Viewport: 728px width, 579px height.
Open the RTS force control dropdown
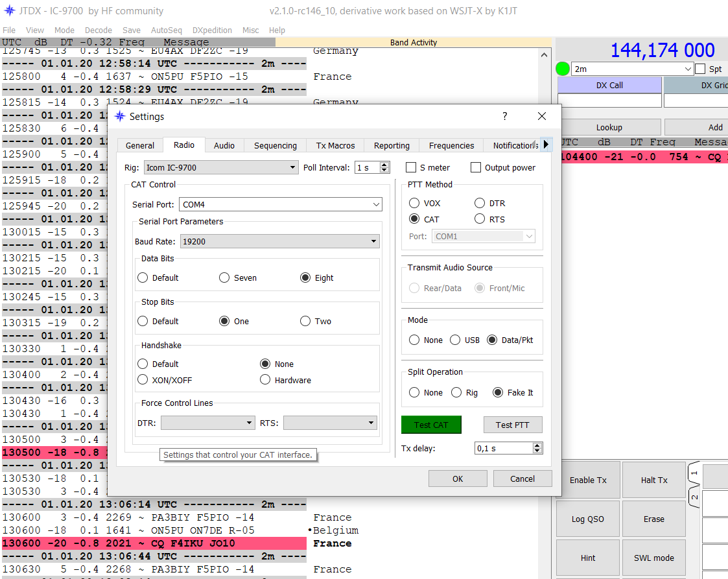[330, 423]
